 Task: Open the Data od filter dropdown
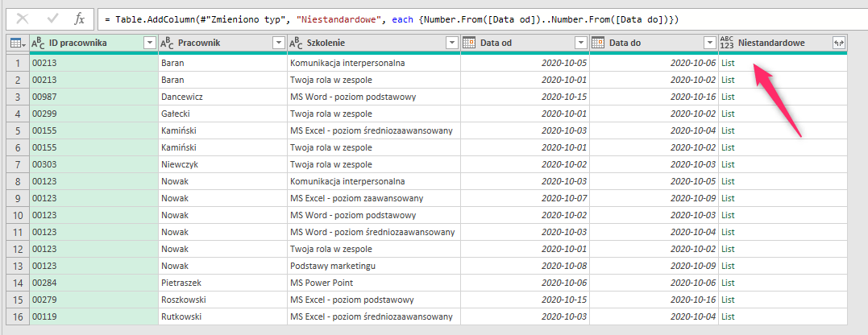coord(581,43)
